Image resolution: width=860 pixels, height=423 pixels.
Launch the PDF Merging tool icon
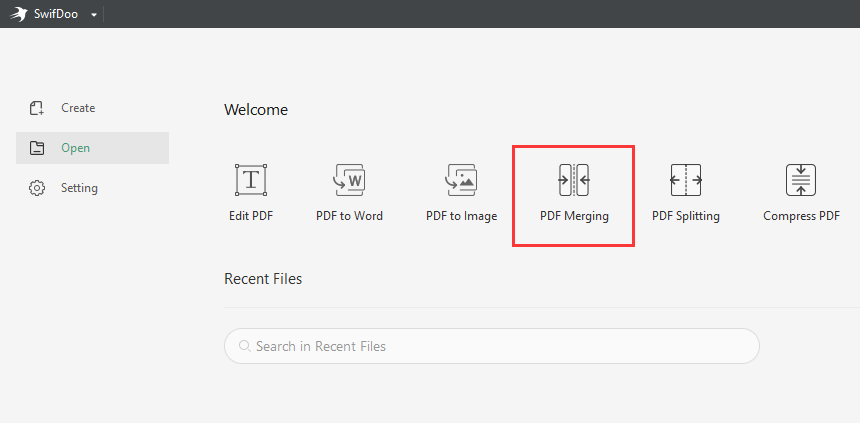tap(574, 179)
